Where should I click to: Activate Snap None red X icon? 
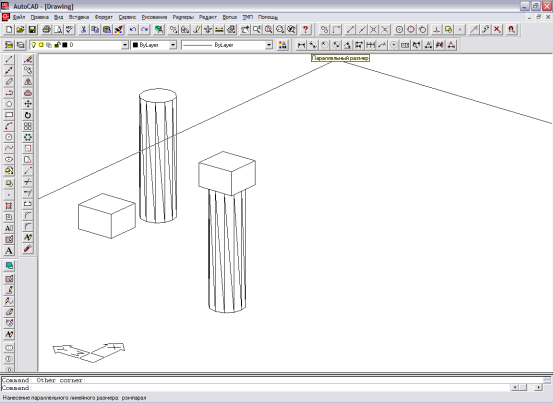coord(497,30)
